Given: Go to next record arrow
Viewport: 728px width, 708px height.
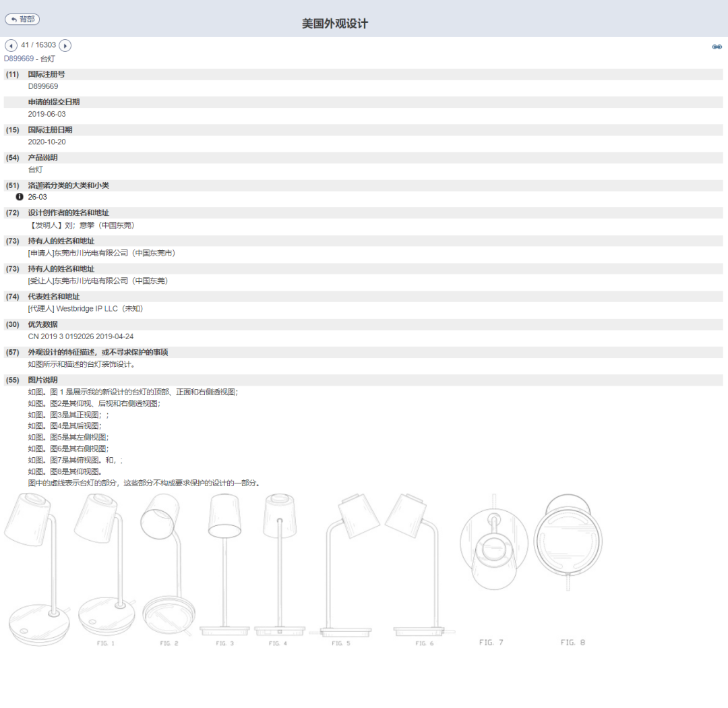Looking at the screenshot, I should [65, 46].
